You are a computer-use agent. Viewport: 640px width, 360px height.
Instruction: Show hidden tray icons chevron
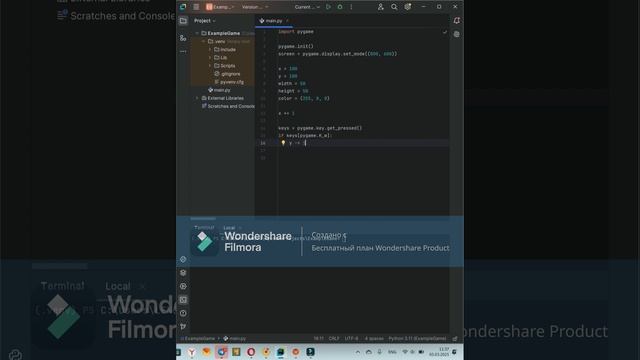[358, 352]
